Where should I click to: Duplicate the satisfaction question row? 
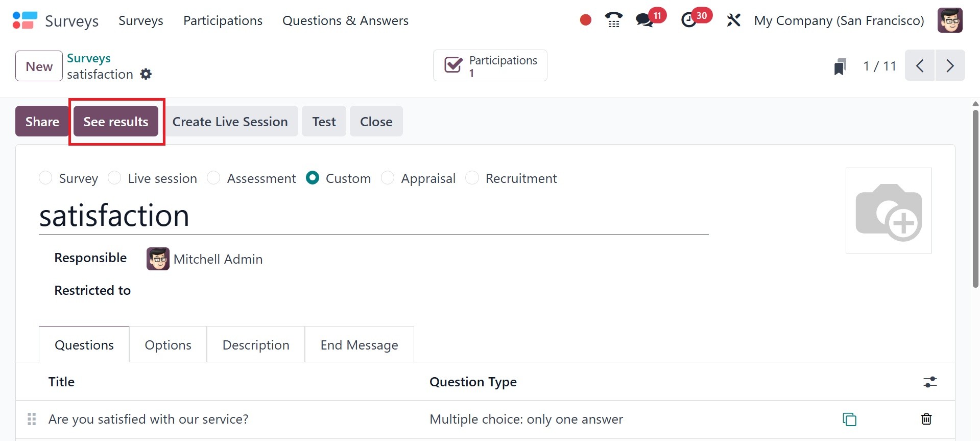(849, 419)
